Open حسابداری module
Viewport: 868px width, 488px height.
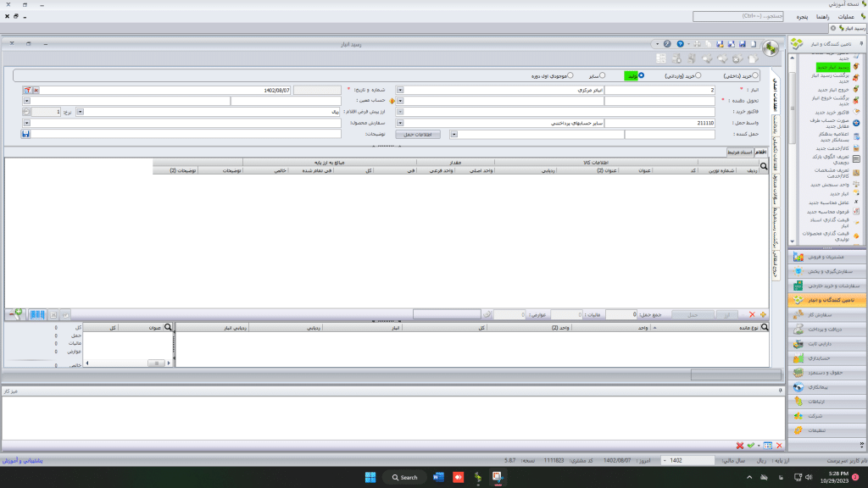827,358
